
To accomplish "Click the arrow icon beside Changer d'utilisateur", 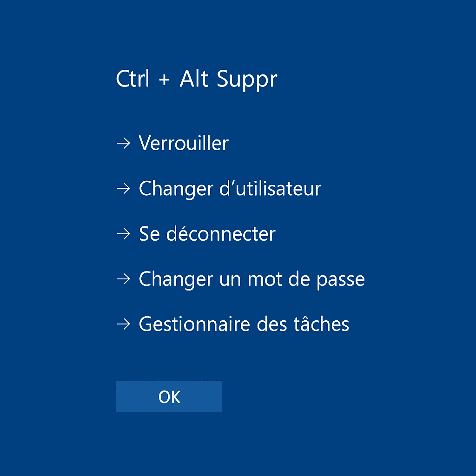I will pyautogui.click(x=123, y=188).
